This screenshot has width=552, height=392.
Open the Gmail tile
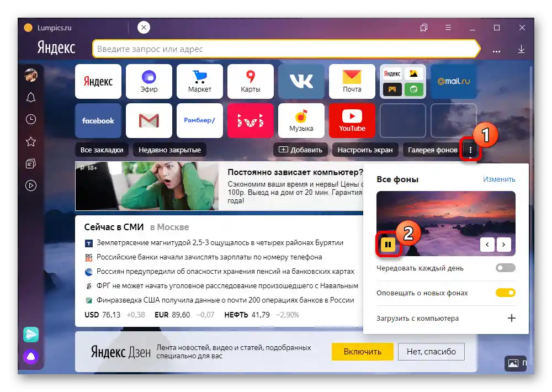coord(149,120)
